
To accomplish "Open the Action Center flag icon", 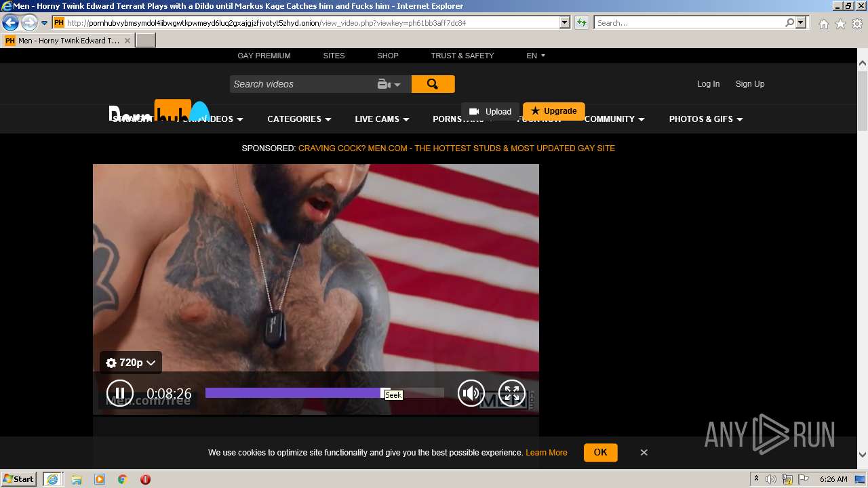I will (804, 479).
